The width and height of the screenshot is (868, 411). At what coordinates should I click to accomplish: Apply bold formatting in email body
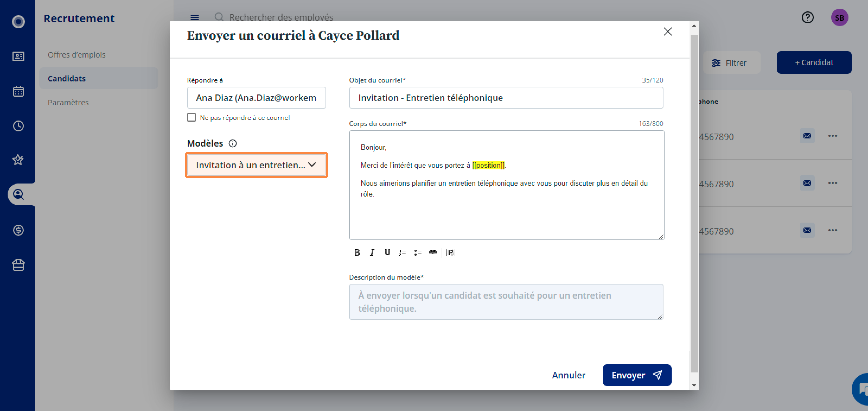point(357,252)
